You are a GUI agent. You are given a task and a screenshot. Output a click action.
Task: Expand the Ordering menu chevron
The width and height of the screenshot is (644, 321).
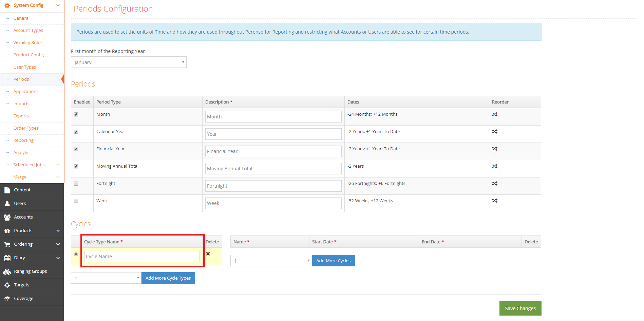coord(58,244)
